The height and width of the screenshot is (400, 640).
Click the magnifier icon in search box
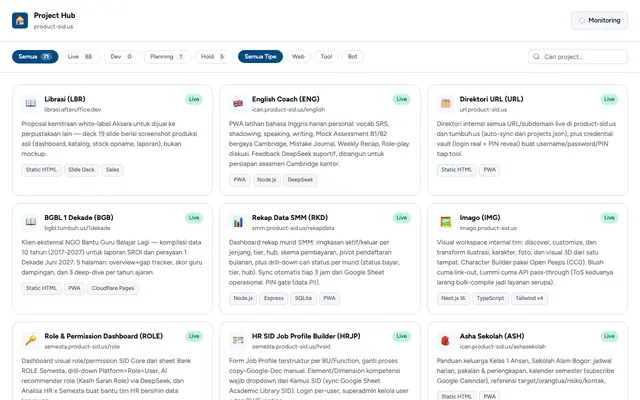pyautogui.click(x=536, y=57)
